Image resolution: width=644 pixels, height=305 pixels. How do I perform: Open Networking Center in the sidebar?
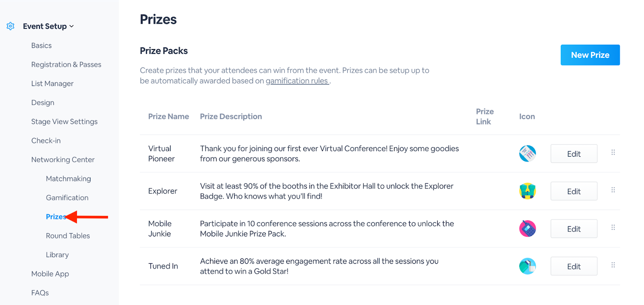[x=63, y=160]
